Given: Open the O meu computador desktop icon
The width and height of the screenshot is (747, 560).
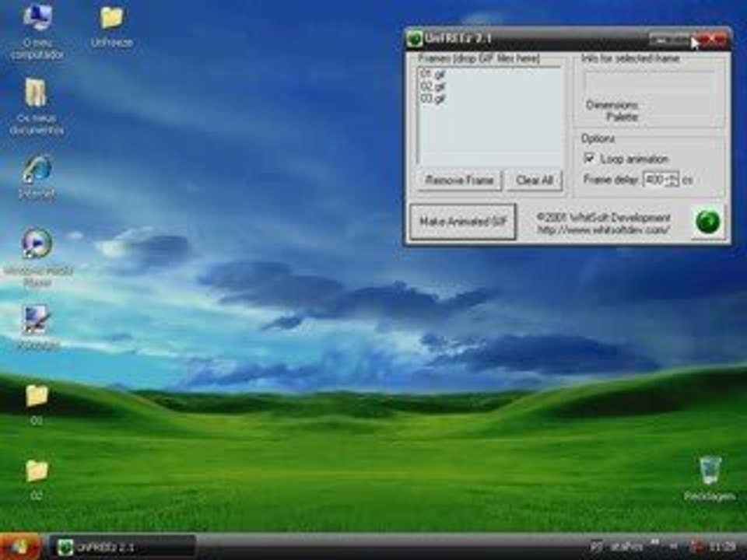Looking at the screenshot, I should pos(37,19).
